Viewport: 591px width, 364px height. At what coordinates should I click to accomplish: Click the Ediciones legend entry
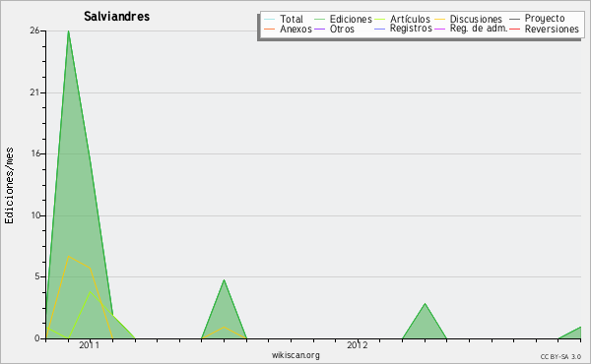tap(343, 19)
